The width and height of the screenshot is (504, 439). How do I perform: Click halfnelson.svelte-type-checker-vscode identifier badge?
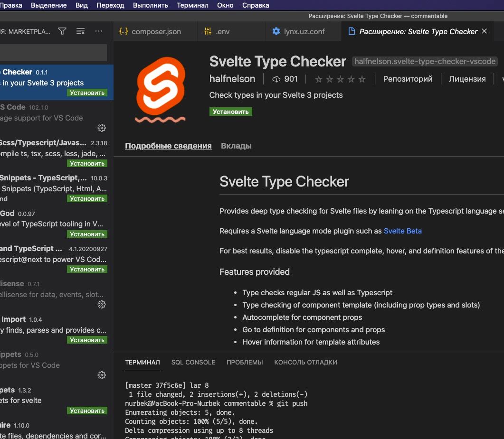[425, 61]
